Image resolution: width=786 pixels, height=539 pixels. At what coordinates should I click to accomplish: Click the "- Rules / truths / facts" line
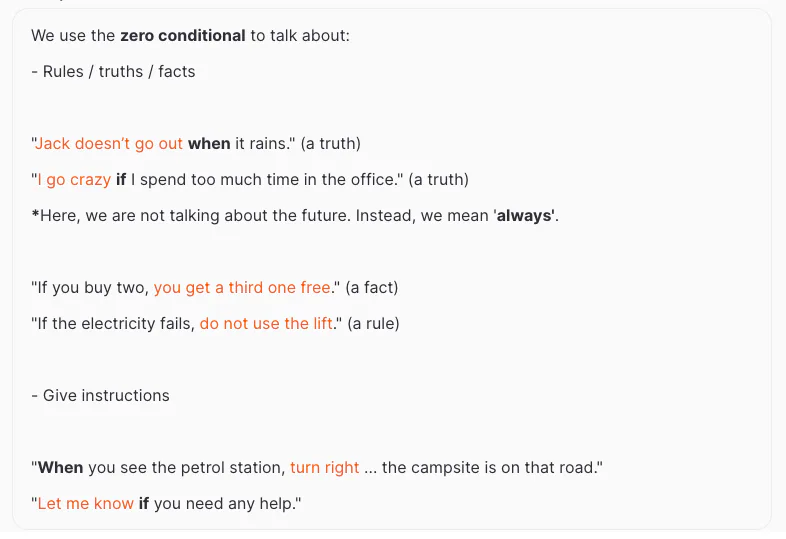pyautogui.click(x=113, y=72)
